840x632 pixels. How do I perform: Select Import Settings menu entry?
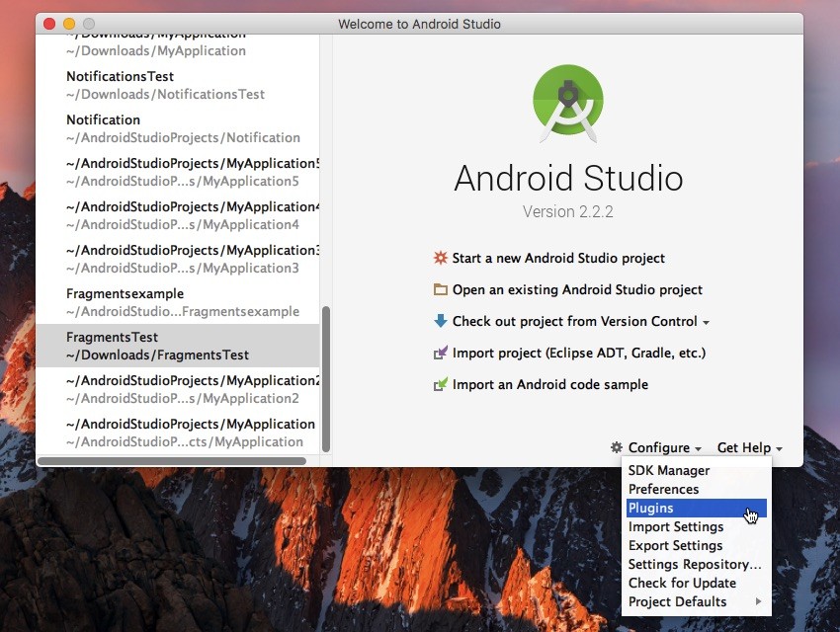(x=697, y=526)
